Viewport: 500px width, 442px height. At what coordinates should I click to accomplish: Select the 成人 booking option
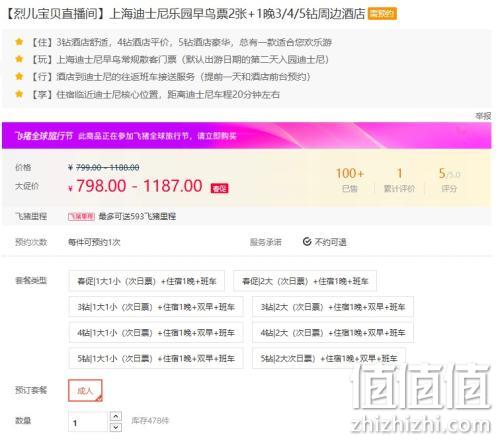(85, 390)
